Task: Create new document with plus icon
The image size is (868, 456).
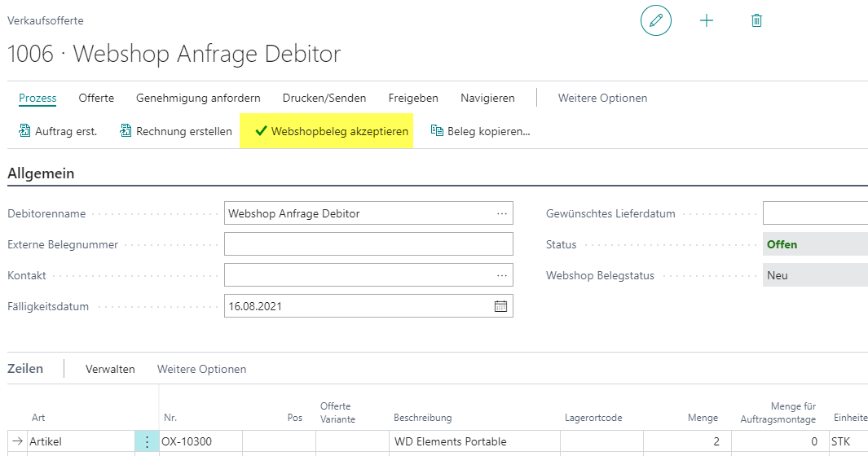Action: 707,21
